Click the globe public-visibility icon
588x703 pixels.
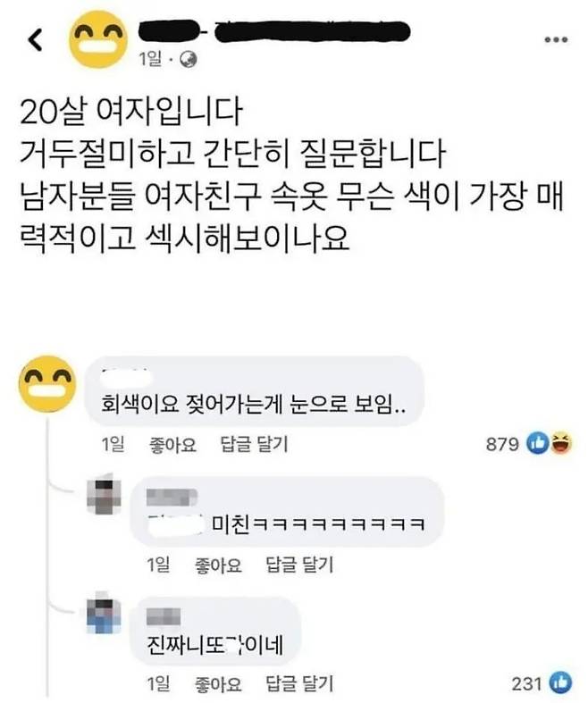[189, 59]
